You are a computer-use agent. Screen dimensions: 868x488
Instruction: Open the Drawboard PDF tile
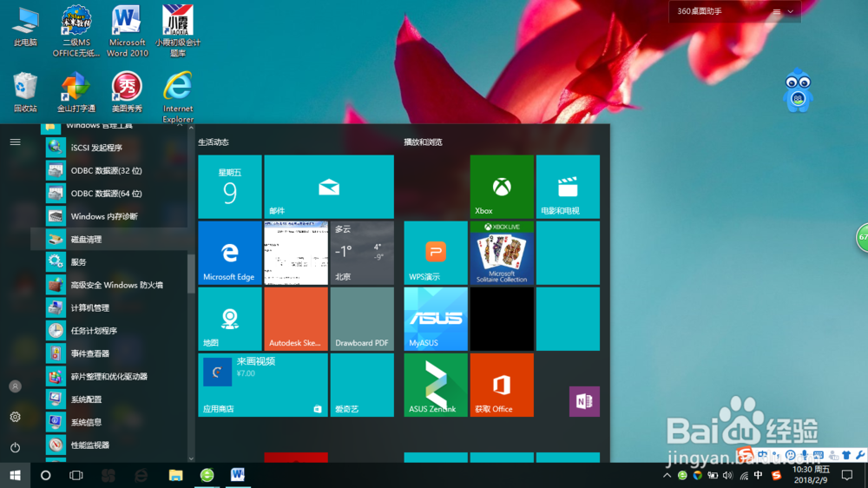(x=362, y=319)
